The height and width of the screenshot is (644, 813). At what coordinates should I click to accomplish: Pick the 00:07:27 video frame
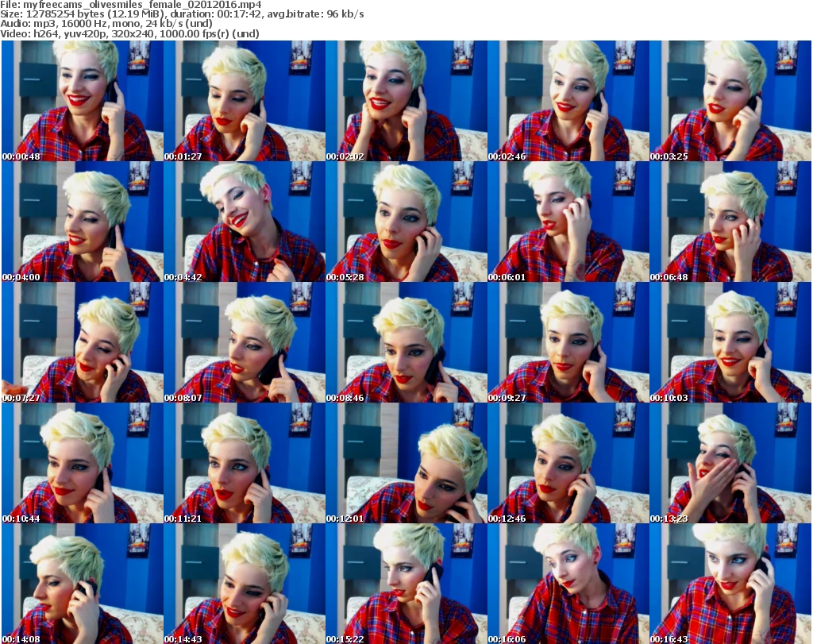[x=83, y=343]
